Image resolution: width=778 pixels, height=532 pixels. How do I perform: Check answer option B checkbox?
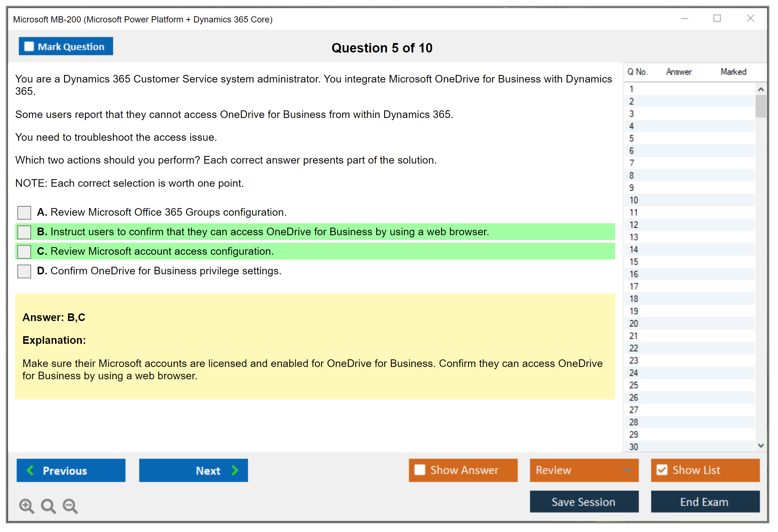[x=24, y=232]
